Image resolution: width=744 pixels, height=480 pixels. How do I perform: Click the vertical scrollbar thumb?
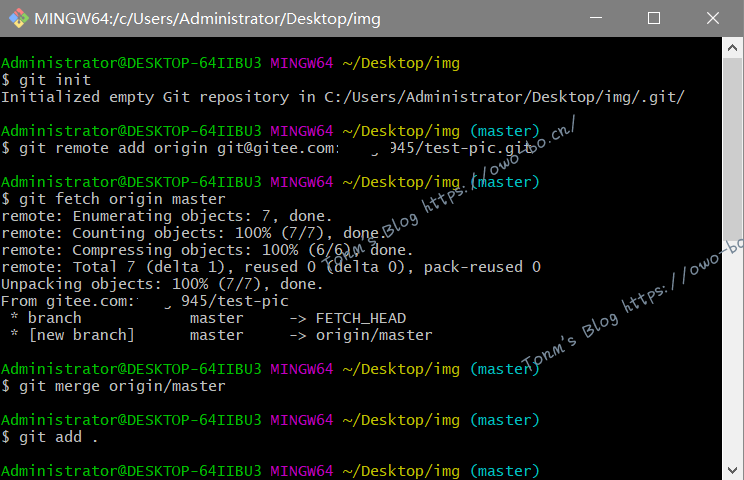pyautogui.click(x=732, y=250)
